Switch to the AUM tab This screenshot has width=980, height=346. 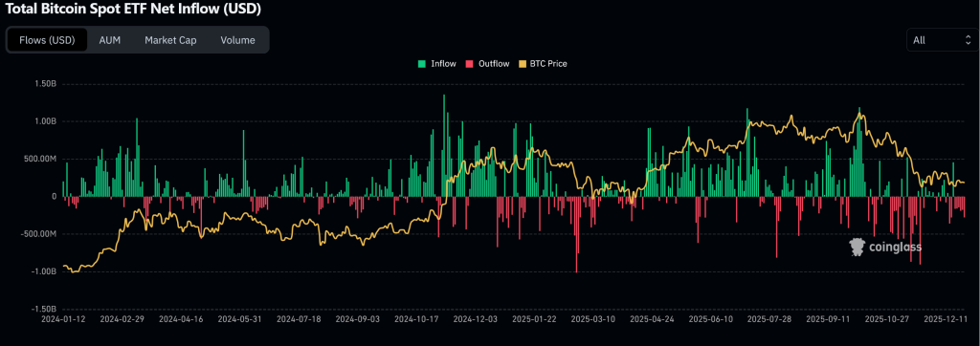[x=109, y=40]
